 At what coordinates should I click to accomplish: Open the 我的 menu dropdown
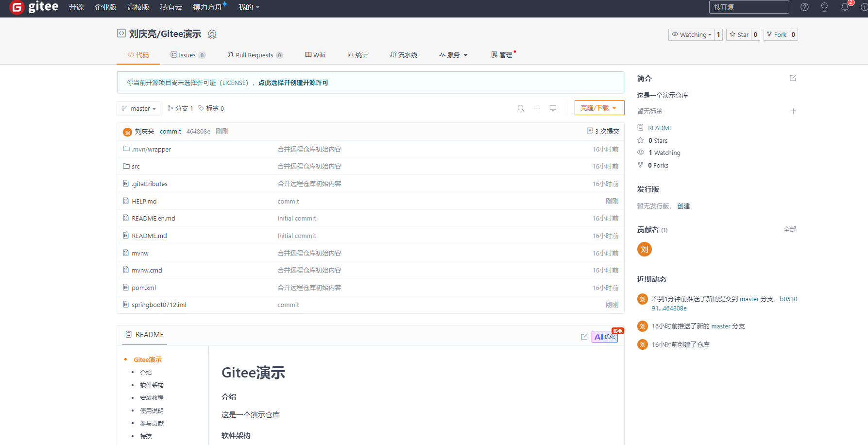click(249, 7)
